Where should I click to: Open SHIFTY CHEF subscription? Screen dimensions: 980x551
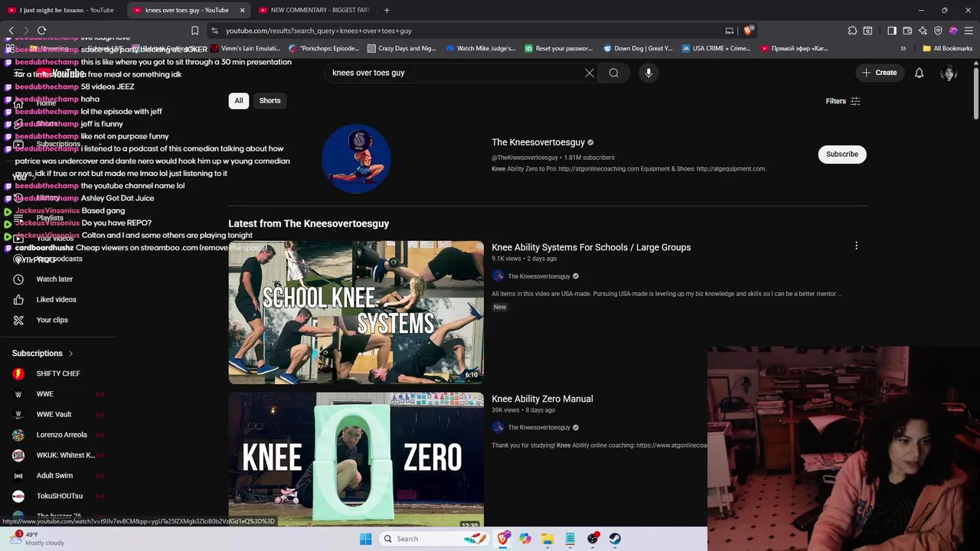point(58,373)
